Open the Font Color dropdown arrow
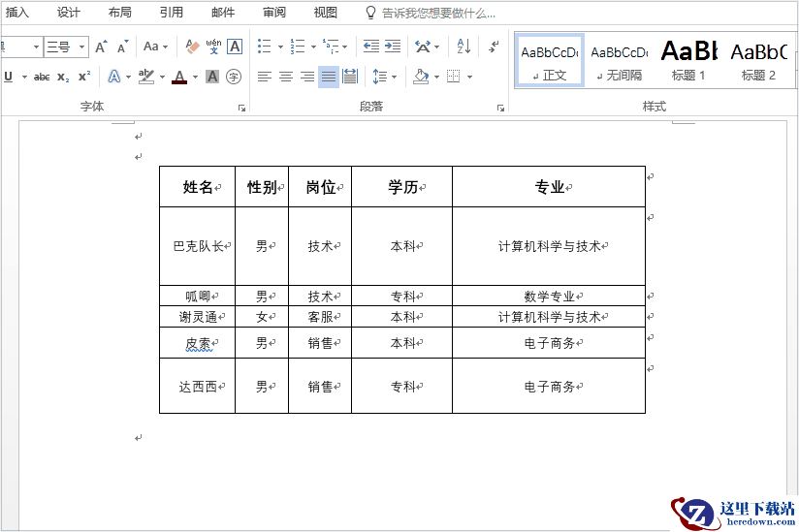 pyautogui.click(x=195, y=77)
